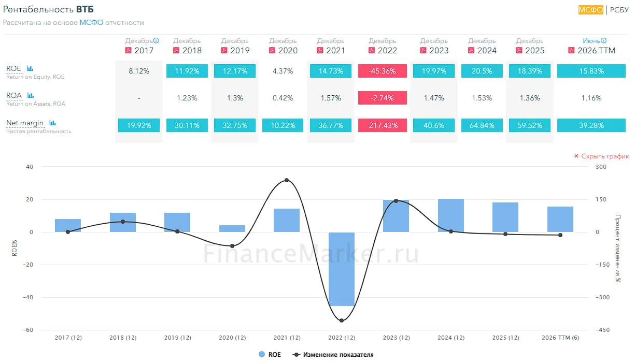Click the ROE cell 20.5% for 2024
This screenshot has width=635, height=364.
(x=482, y=71)
